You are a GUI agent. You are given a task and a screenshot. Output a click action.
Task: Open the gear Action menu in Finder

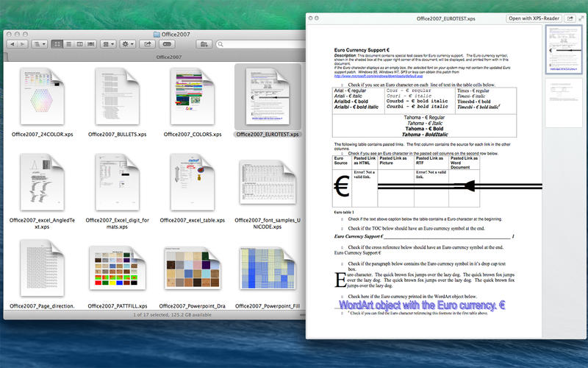click(128, 44)
